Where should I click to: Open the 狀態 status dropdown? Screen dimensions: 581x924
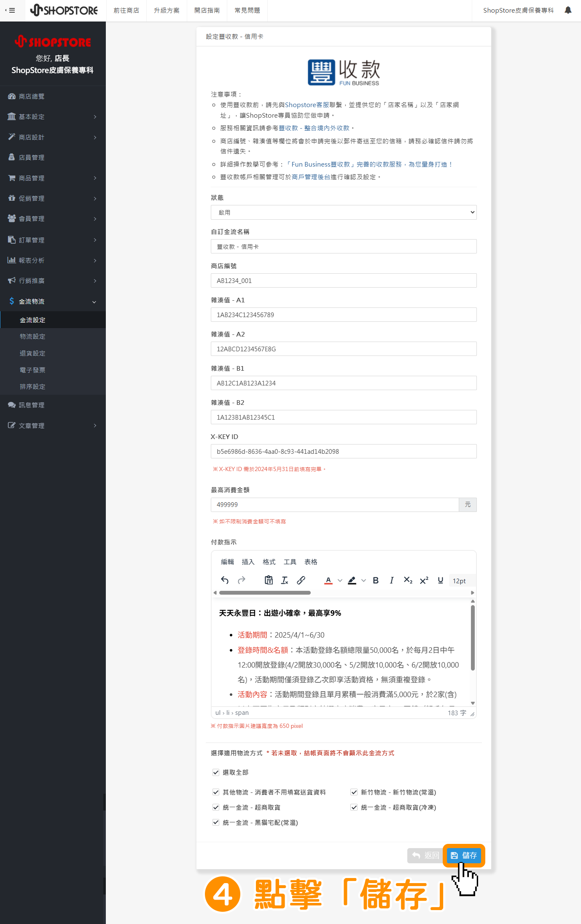pyautogui.click(x=344, y=212)
